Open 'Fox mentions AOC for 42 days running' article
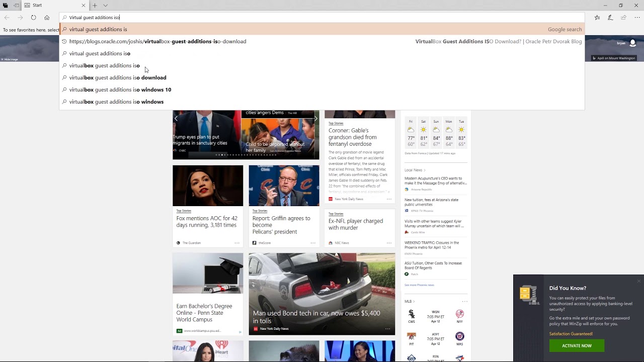Screen dimensions: 644x362 tap(207, 222)
